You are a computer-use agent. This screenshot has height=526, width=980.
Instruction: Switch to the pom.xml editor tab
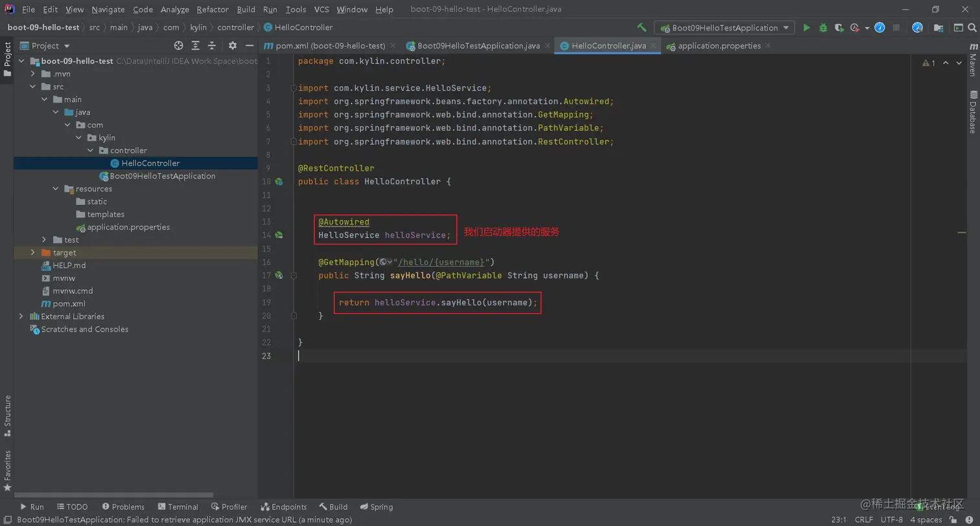[x=329, y=46]
